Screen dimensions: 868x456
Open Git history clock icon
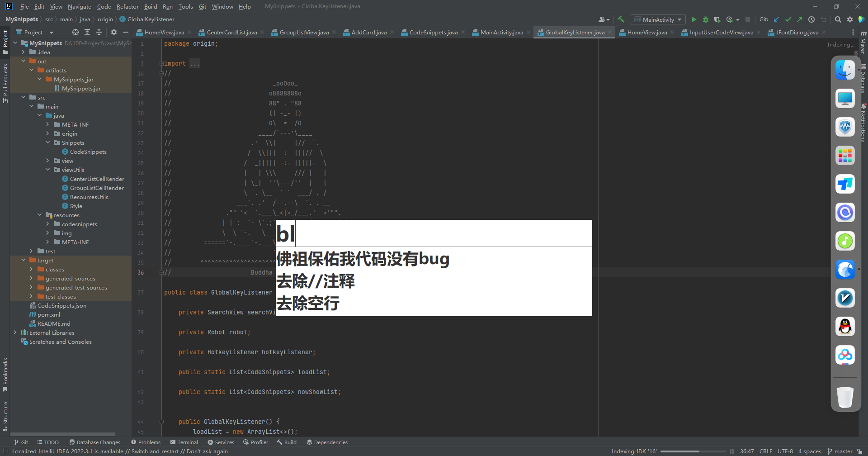pyautogui.click(x=811, y=19)
